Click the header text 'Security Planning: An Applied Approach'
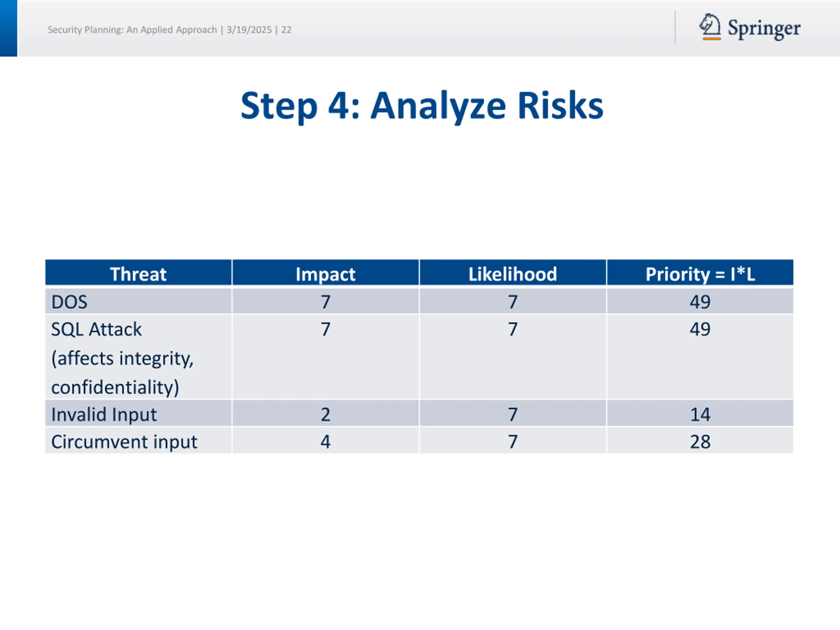This screenshot has width=840, height=630. (132, 30)
